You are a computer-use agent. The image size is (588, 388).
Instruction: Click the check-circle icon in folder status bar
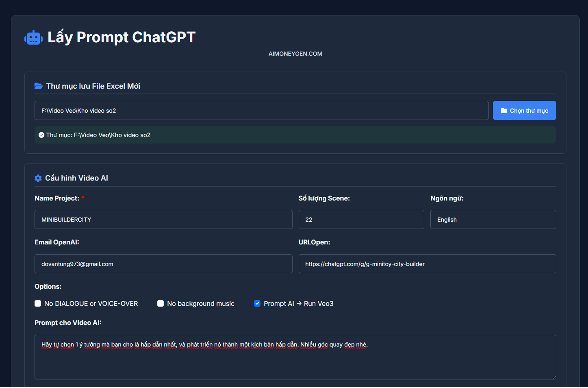[x=41, y=135]
